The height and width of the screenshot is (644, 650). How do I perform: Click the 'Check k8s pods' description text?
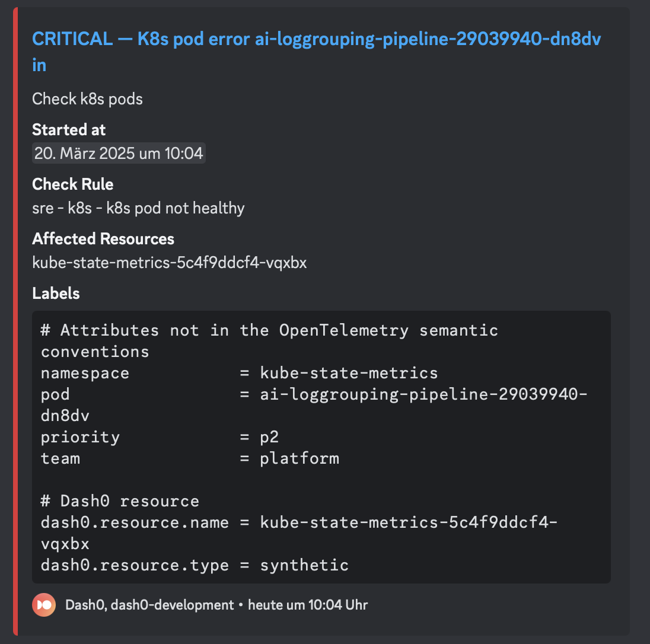click(x=87, y=98)
